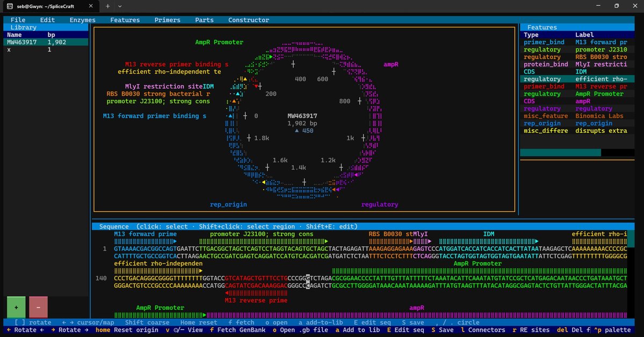Screen dimensions: 644x337
Task: Click ampR annotation label in sequence panel
Action: tap(416, 307)
